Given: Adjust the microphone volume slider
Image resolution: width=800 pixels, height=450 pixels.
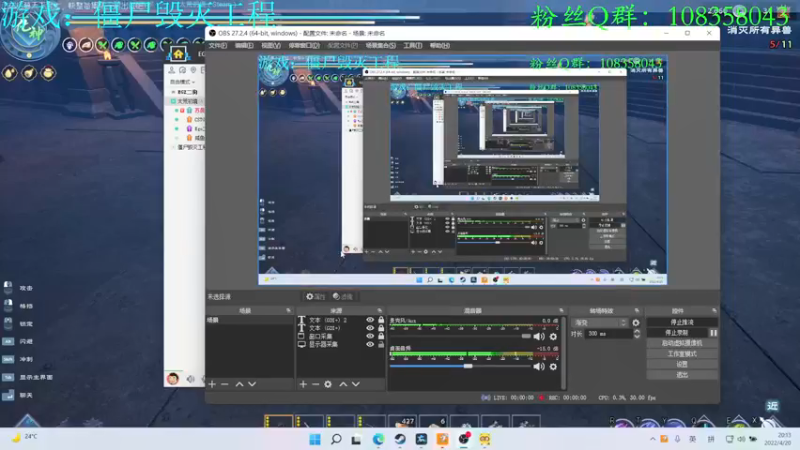Looking at the screenshot, I should point(460,336).
